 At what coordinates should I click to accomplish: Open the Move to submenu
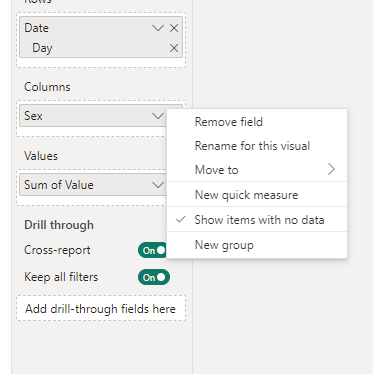tap(257, 170)
